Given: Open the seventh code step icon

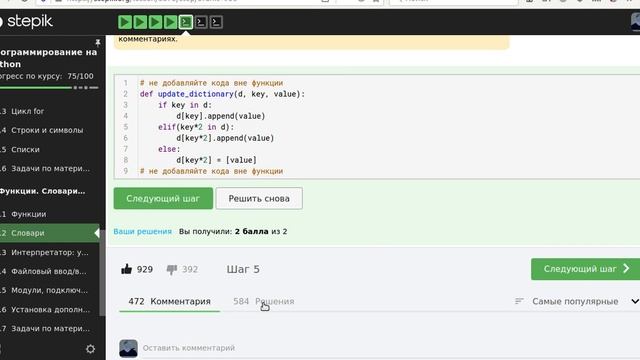Looking at the screenshot, I should pos(216,22).
